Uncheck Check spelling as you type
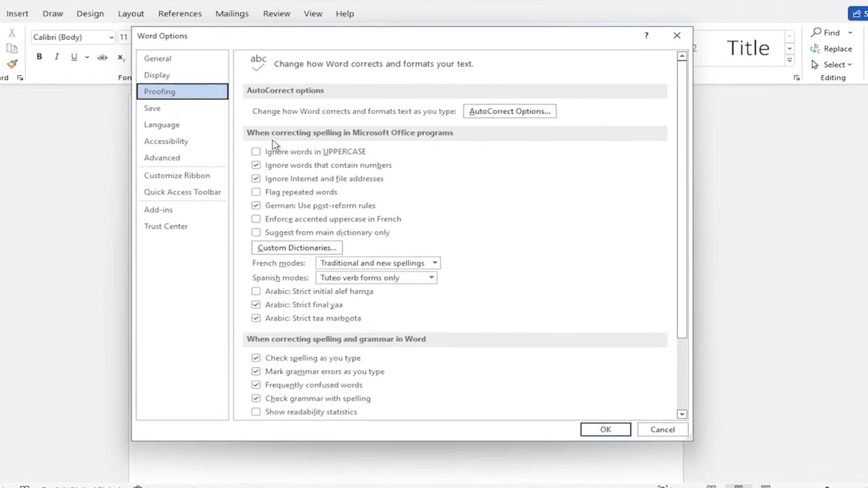The image size is (868, 488). click(256, 358)
